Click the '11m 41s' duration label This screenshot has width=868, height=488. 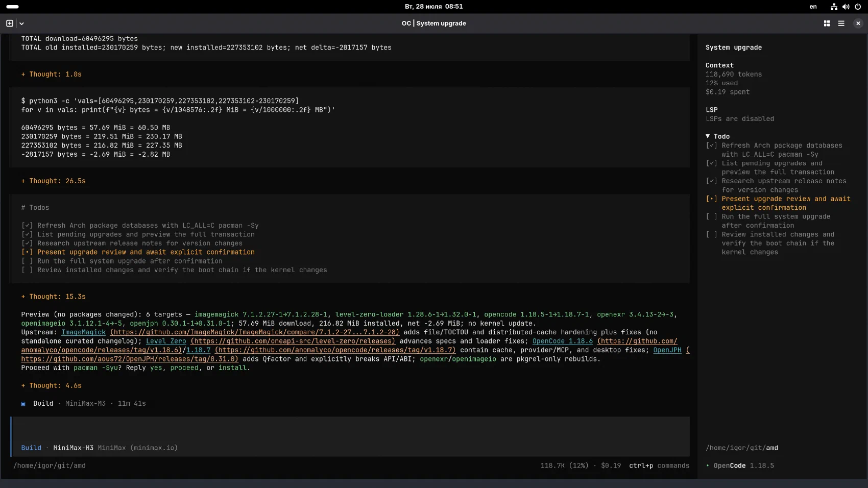[132, 404]
